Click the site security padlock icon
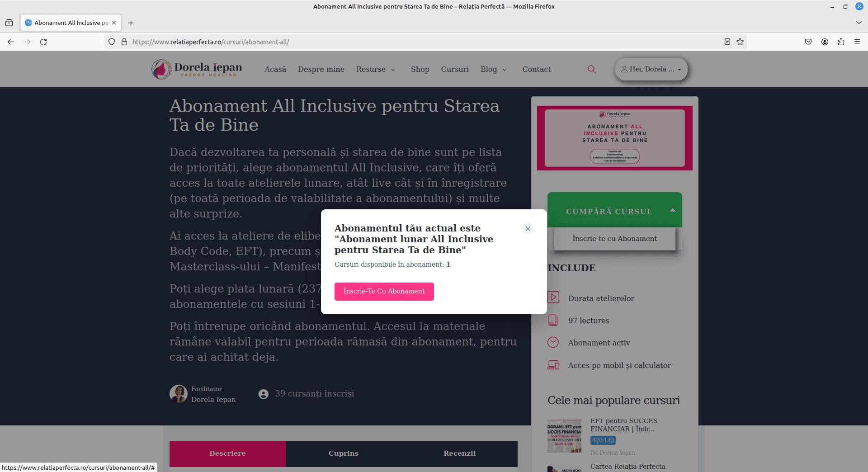The height and width of the screenshot is (472, 868). click(x=124, y=42)
